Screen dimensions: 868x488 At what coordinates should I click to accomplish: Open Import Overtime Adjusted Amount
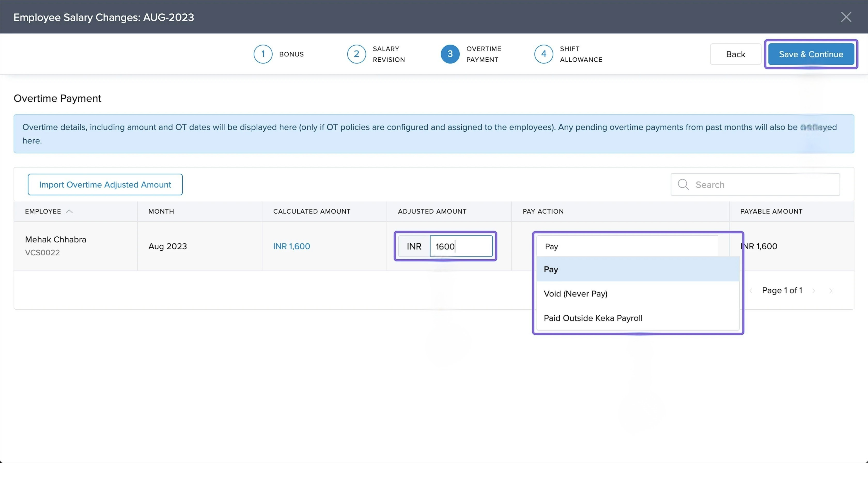105,185
